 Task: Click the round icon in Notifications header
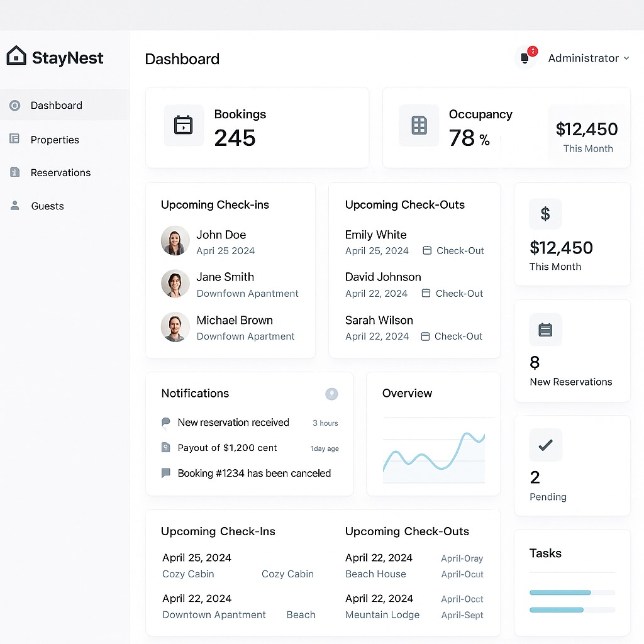click(x=331, y=394)
